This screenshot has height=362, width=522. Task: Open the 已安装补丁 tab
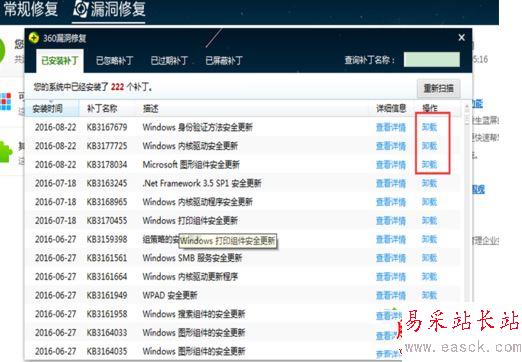60,61
